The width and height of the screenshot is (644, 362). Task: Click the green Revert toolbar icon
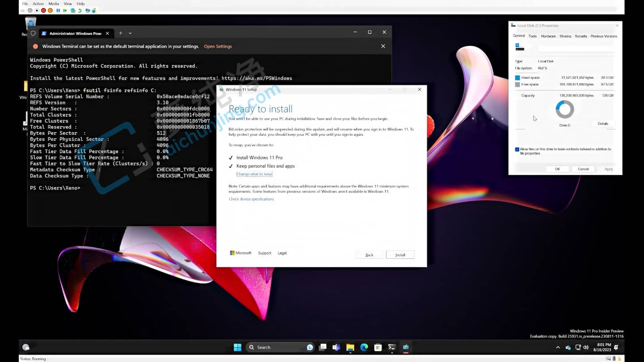point(81,10)
